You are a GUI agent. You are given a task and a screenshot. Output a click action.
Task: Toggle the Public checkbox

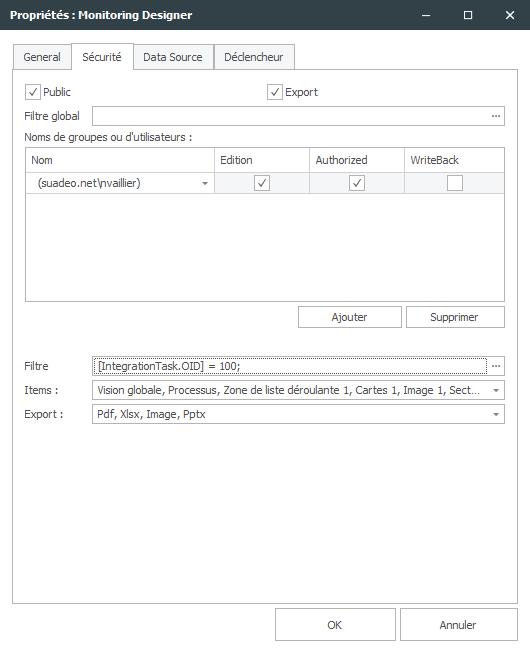pyautogui.click(x=33, y=92)
